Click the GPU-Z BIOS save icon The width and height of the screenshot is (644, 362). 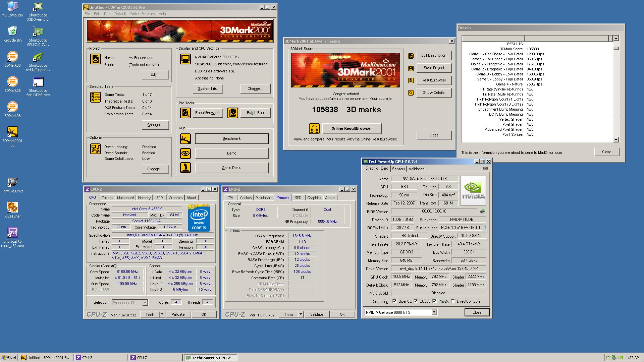(482, 211)
